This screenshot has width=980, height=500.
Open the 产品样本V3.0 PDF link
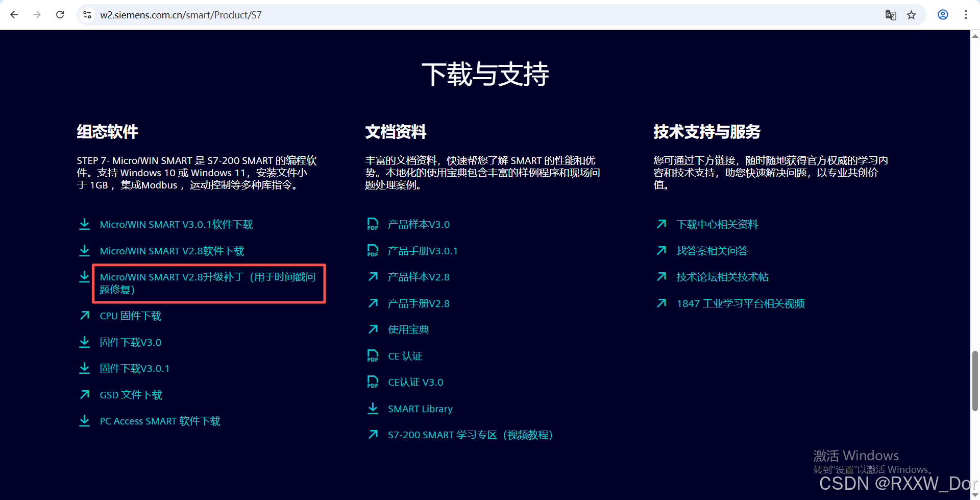[x=419, y=224]
